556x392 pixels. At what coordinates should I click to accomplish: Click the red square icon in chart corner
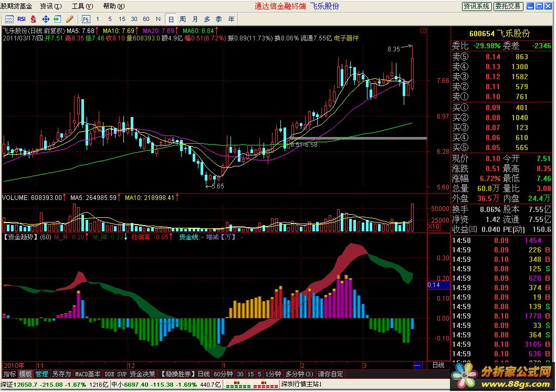(x=423, y=30)
